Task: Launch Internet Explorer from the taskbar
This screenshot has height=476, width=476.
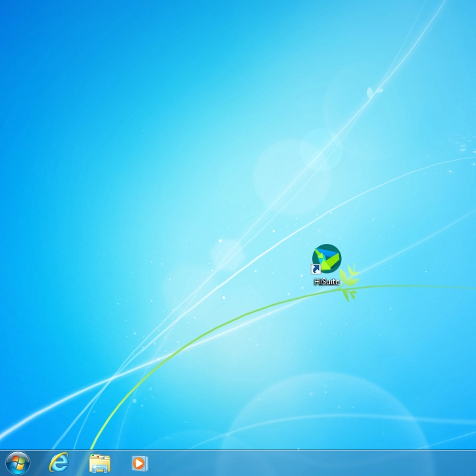Action: pyautogui.click(x=59, y=463)
